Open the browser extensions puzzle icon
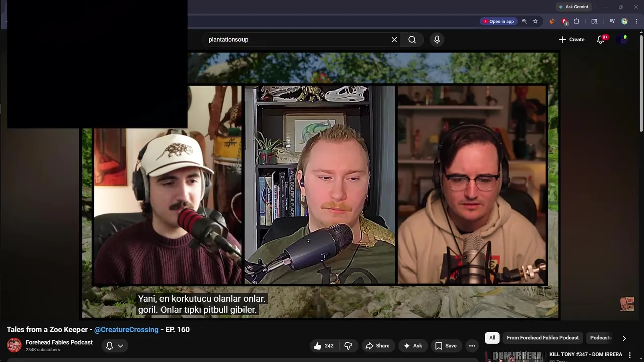The width and height of the screenshot is (644, 362). (x=577, y=21)
